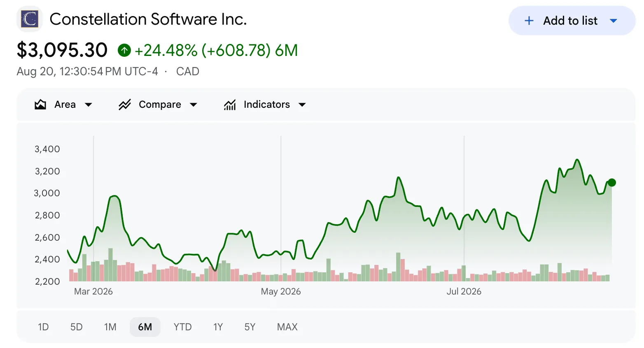Click the 3,200 y-axis label

click(47, 171)
